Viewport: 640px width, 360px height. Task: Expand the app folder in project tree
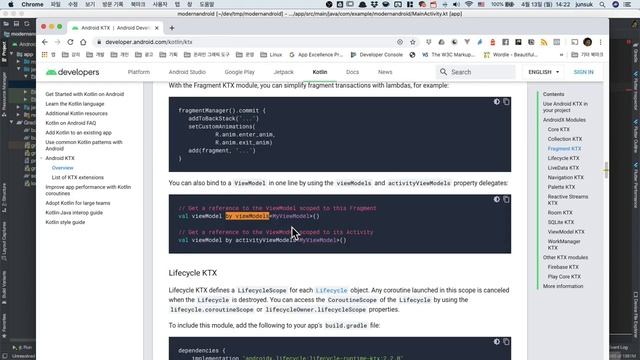point(12,54)
